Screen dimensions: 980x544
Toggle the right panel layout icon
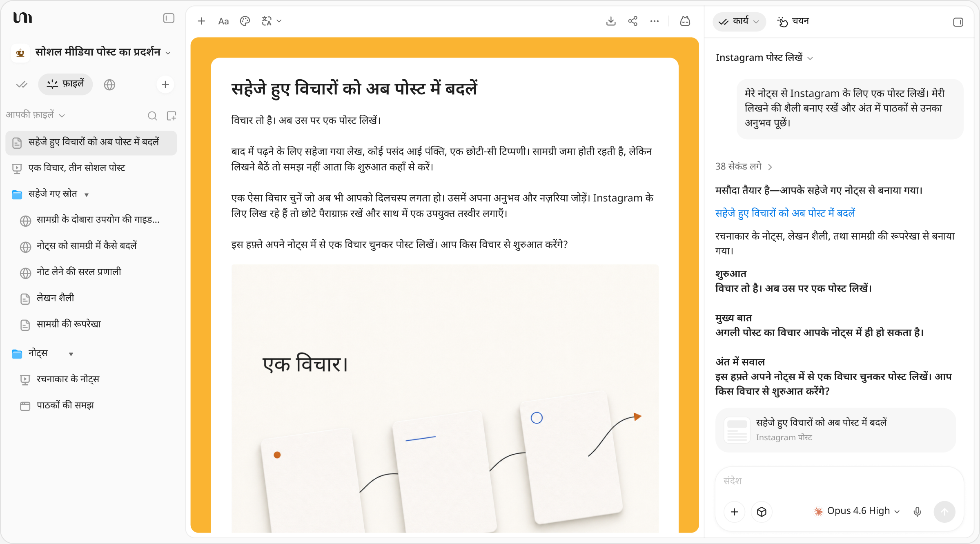(958, 22)
